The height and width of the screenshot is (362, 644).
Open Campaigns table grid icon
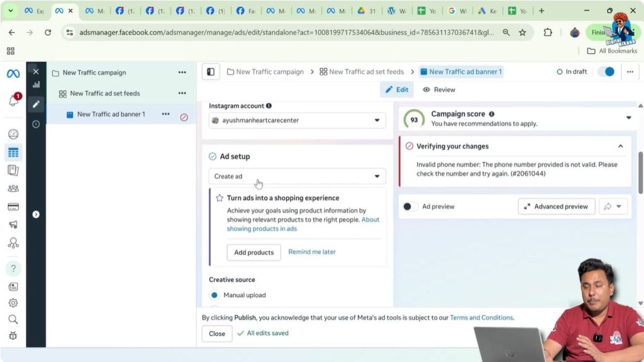13,152
